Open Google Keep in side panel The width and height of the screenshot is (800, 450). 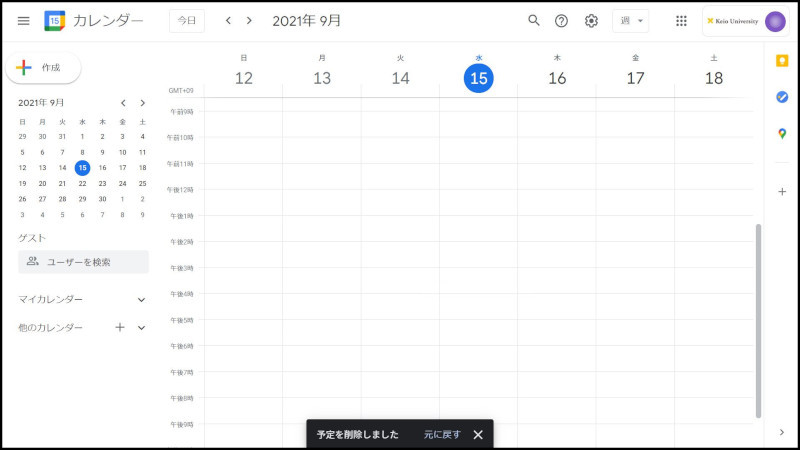click(782, 61)
